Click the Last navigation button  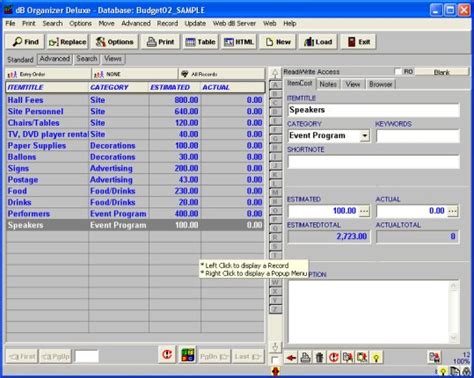click(x=247, y=356)
